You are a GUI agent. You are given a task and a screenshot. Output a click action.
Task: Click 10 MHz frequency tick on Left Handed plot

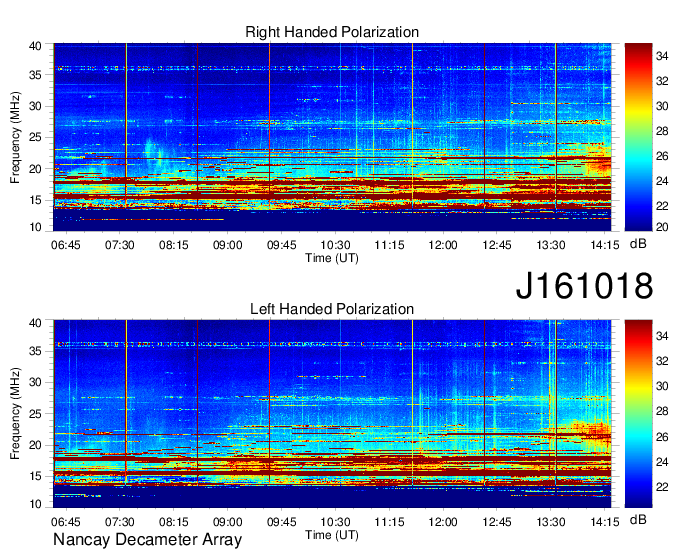tap(35, 504)
